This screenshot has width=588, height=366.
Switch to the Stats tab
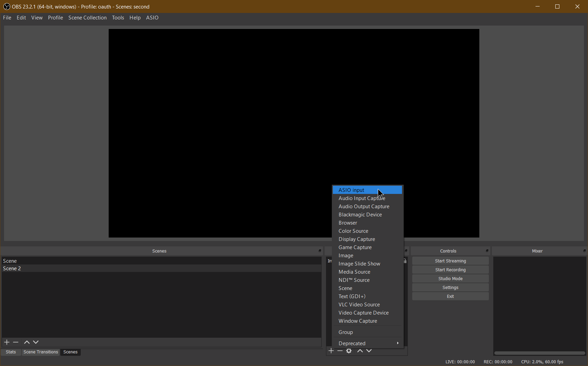[11, 352]
